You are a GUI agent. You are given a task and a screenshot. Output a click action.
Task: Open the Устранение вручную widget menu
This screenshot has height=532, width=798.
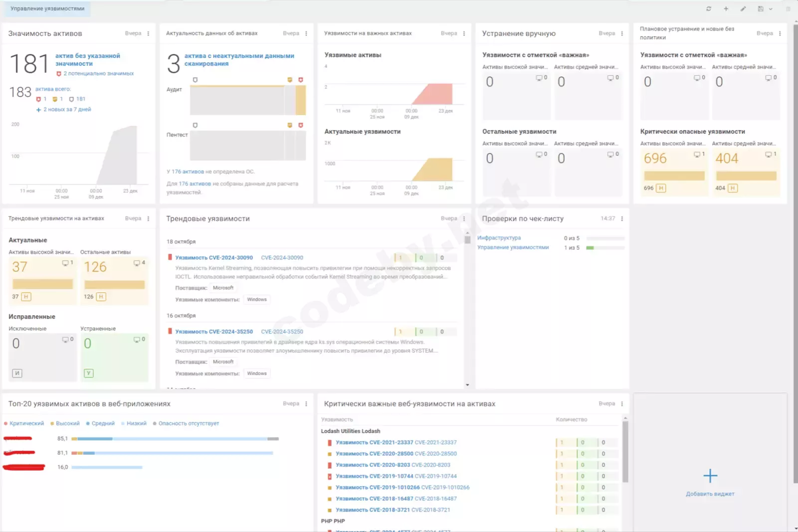(x=622, y=33)
